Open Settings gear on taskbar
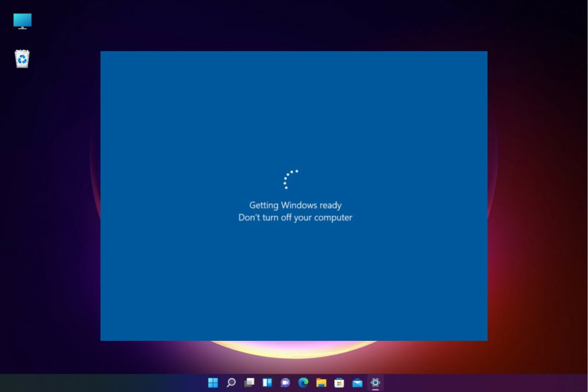The image size is (588, 392). (x=376, y=382)
